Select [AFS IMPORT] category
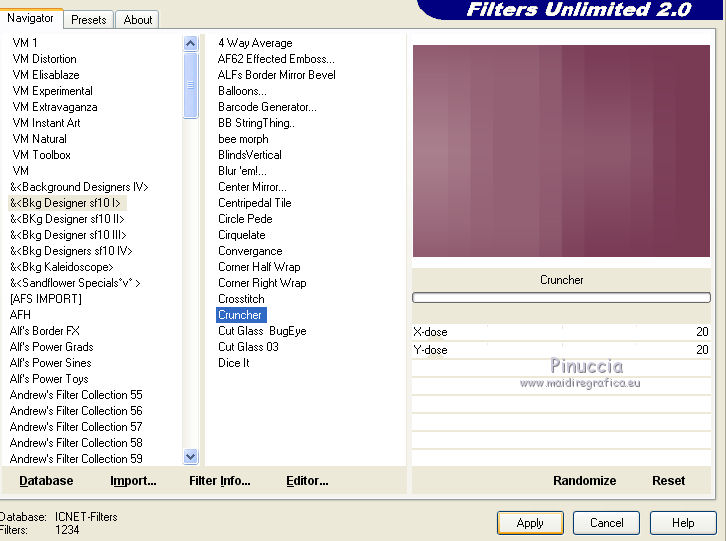Viewport: 726px width, 541px height. (45, 299)
